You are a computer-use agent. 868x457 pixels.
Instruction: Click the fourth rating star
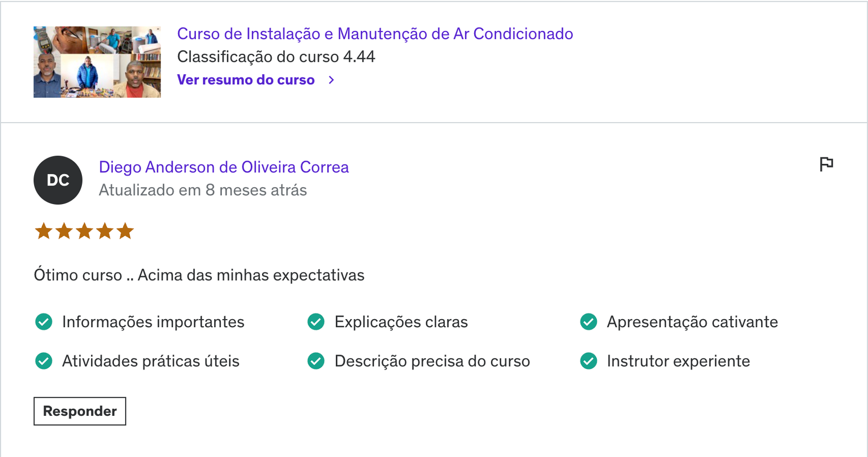point(105,231)
